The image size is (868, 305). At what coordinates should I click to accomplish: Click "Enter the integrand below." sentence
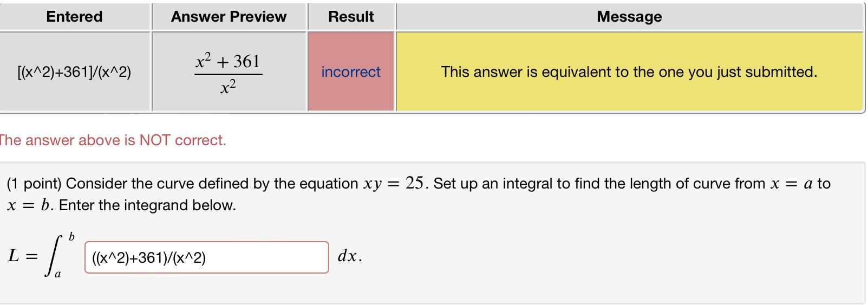coord(147,205)
